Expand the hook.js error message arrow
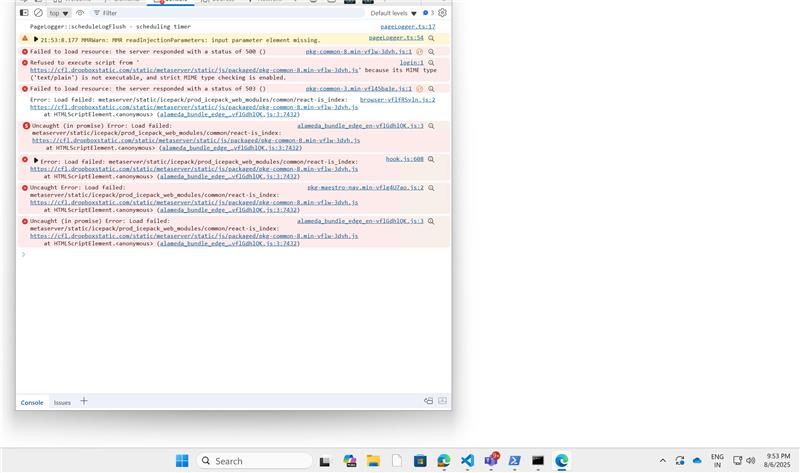 coord(36,160)
